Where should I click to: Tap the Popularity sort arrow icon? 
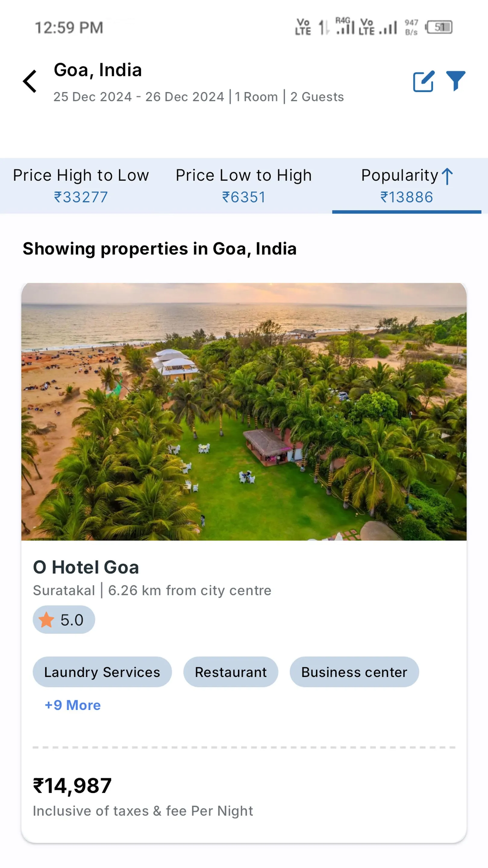tap(447, 176)
